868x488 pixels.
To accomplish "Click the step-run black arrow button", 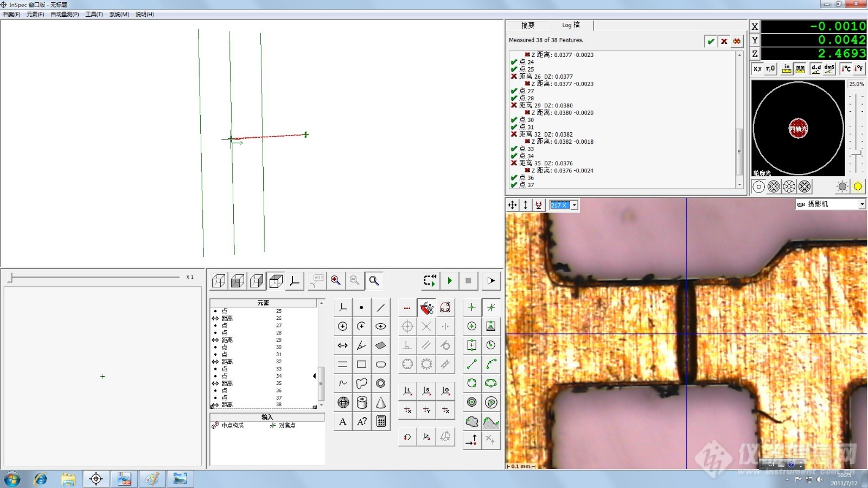I will pos(491,280).
